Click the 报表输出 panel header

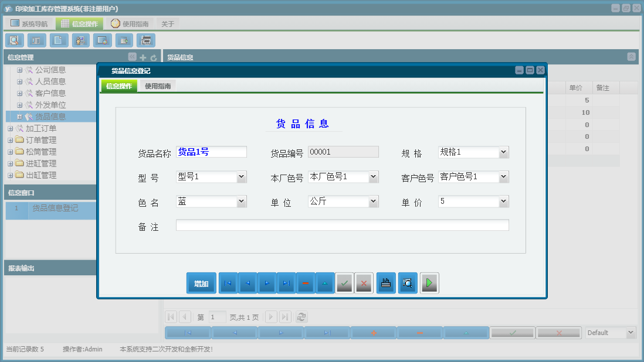[x=50, y=268]
